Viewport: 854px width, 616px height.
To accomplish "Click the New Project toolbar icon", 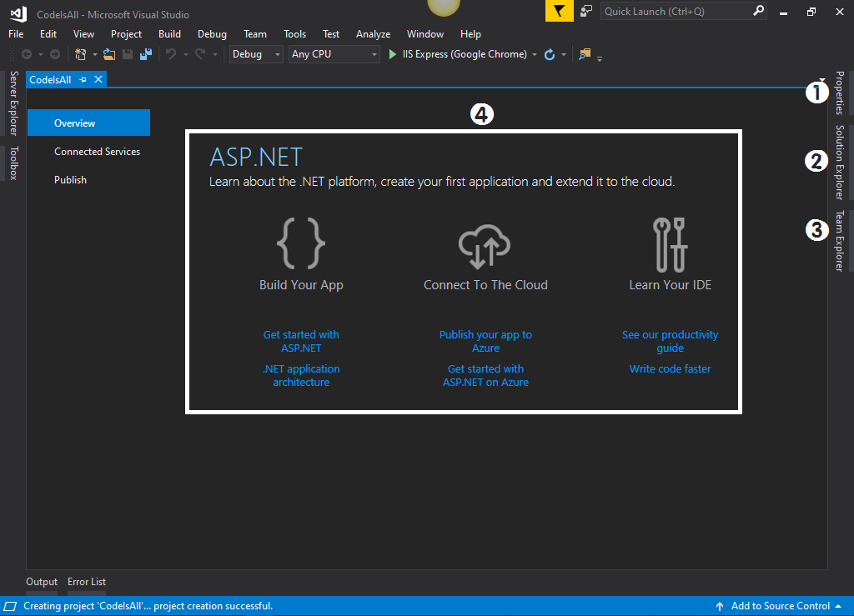I will click(x=81, y=54).
